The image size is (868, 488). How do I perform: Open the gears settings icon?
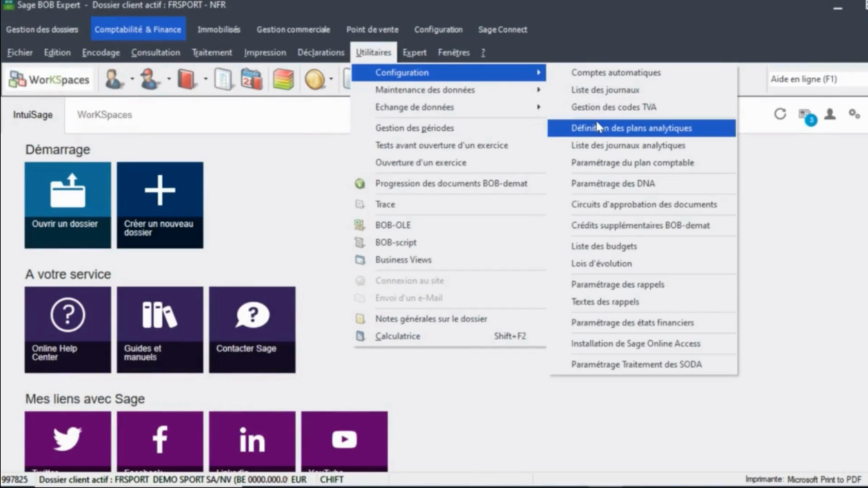854,114
